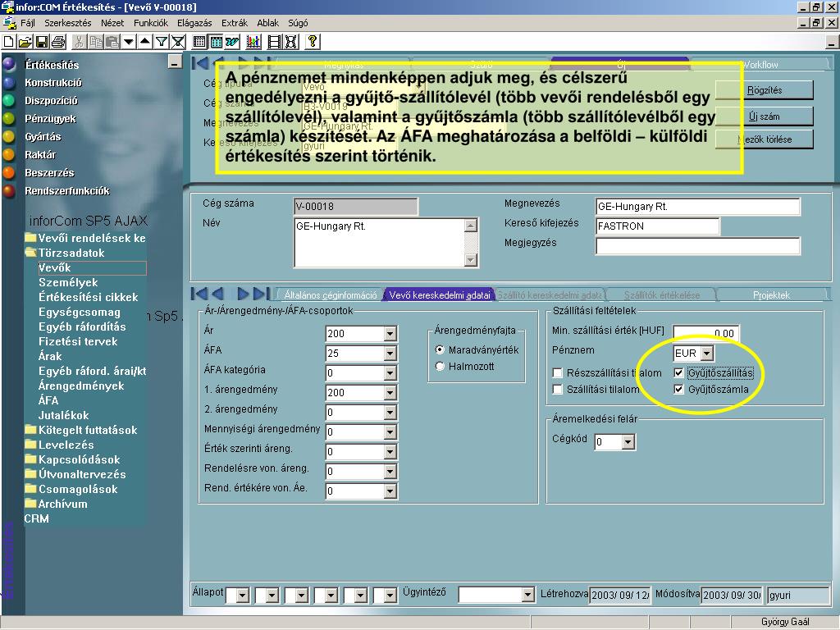The image size is (840, 630).
Task: Click the chart graph toolbar icon
Action: click(253, 42)
